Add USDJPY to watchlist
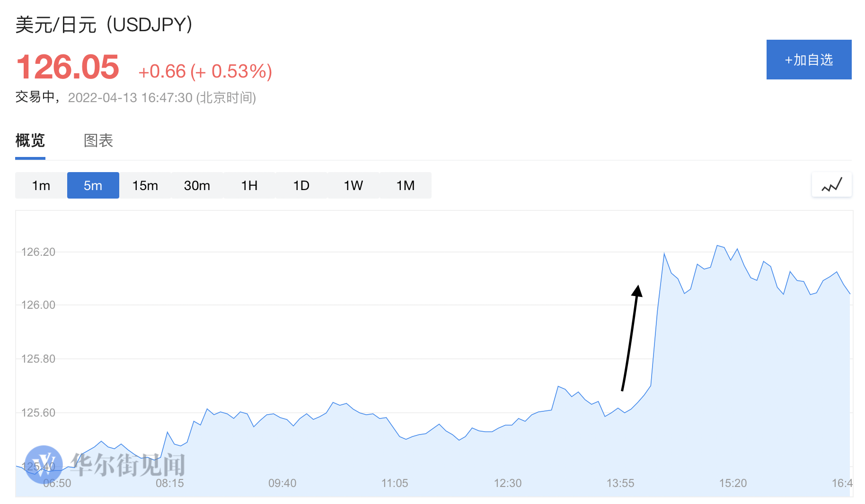865x504 pixels. (808, 60)
